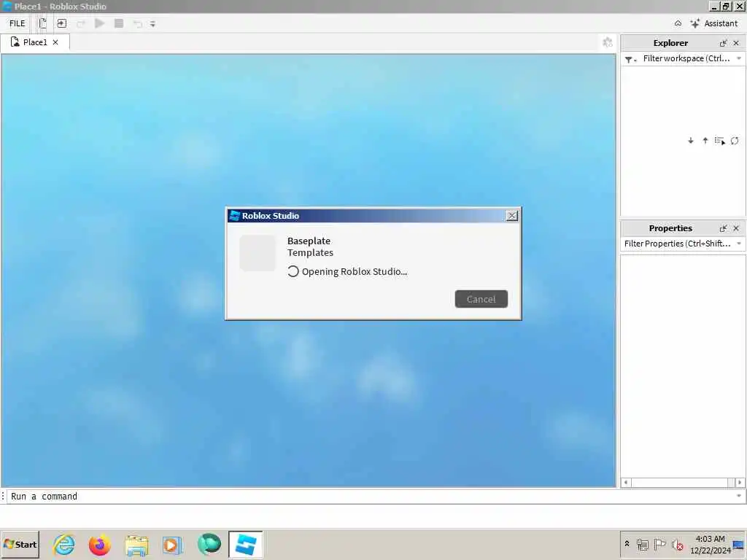Screen dimensions: 747x560
Task: Minimize the Roblox Studio window
Action: pos(713,6)
